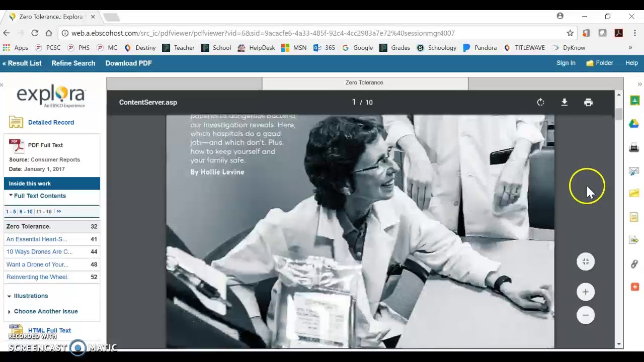Select the PDF viewer vertical scrollbar thumb
The image size is (644, 362).
618,113
